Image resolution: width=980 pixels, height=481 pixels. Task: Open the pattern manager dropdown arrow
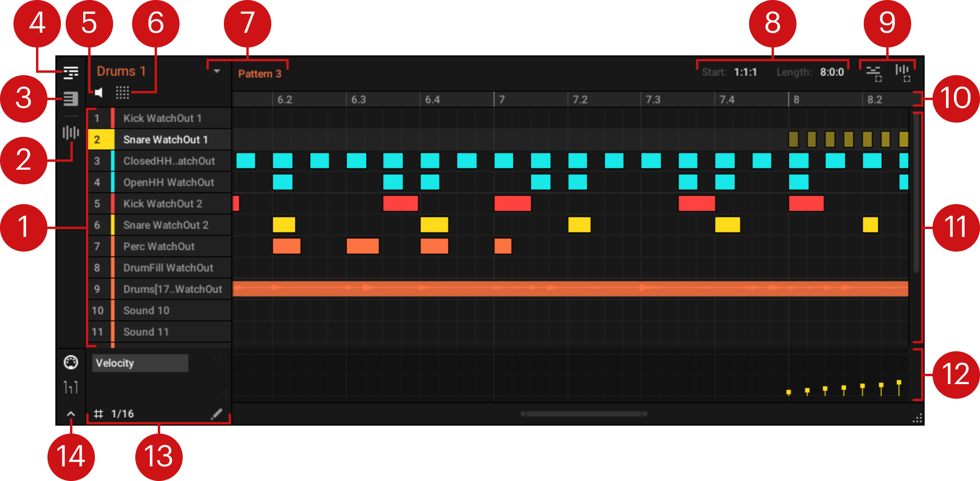217,72
